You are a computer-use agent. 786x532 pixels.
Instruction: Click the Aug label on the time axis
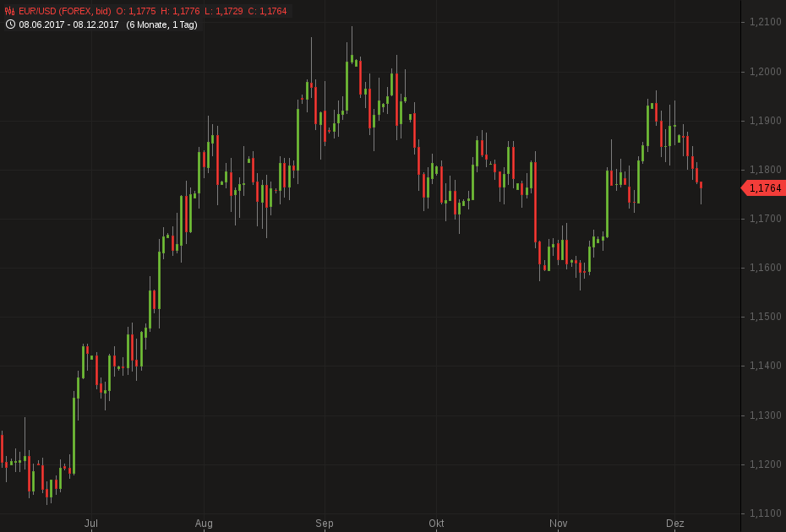click(204, 524)
